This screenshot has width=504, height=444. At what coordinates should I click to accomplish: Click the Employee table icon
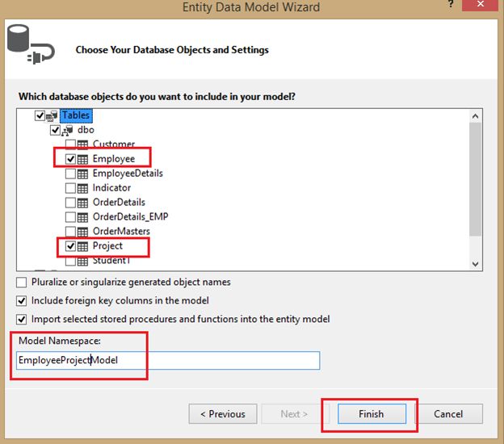click(x=82, y=159)
